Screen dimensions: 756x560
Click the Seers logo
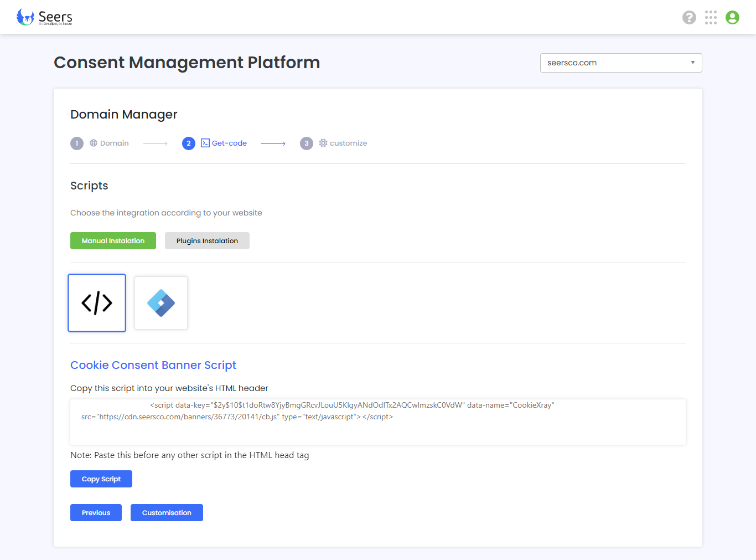click(44, 17)
